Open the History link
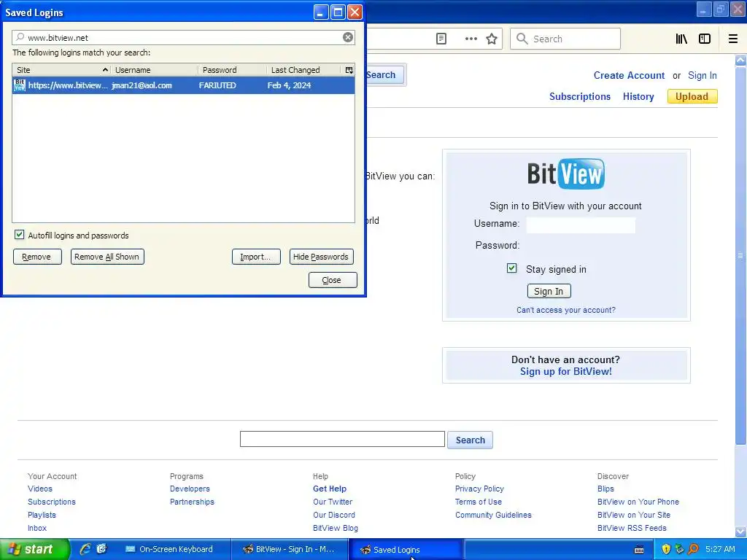This screenshot has height=560, width=747. pyautogui.click(x=638, y=96)
